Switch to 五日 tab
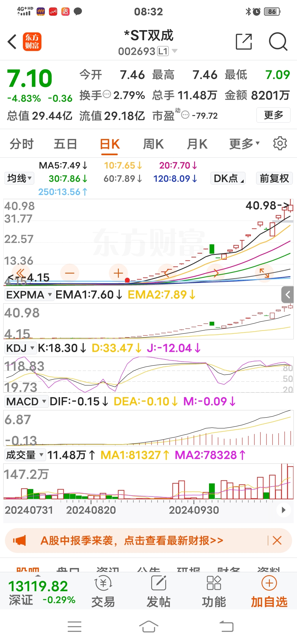This screenshot has width=297, height=644. tap(65, 144)
